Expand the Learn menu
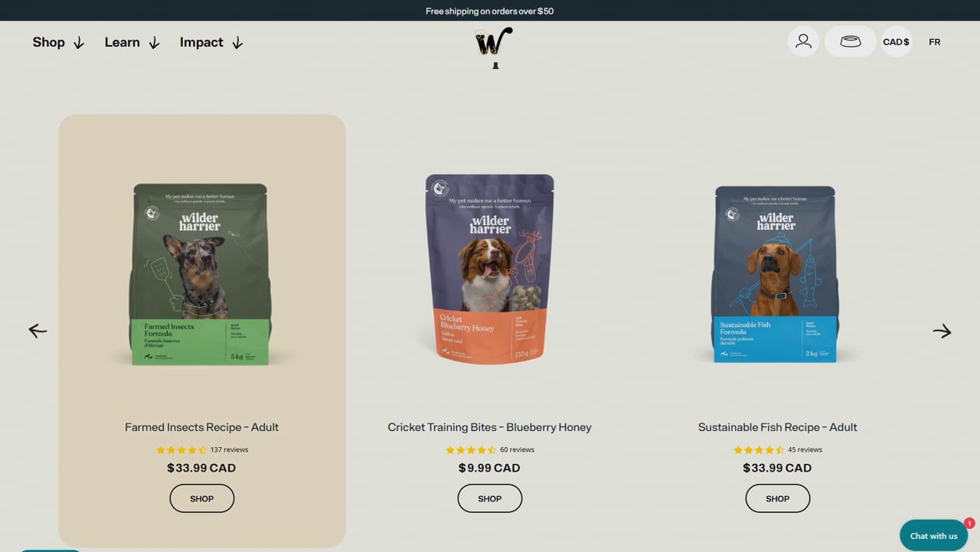The width and height of the screenshot is (980, 552). (x=132, y=42)
